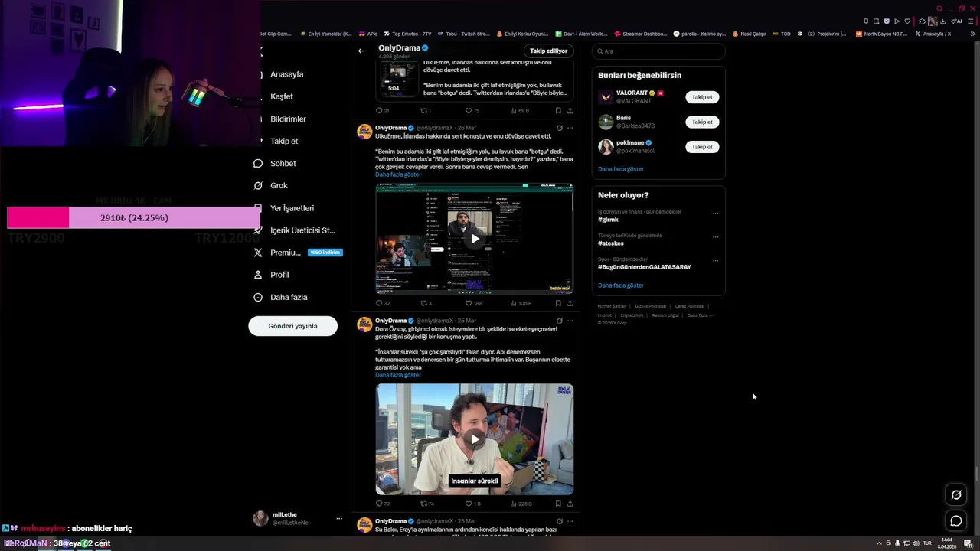This screenshot has height=551, width=980.
Task: Open the browser extensions cube icon
Action: click(922, 21)
